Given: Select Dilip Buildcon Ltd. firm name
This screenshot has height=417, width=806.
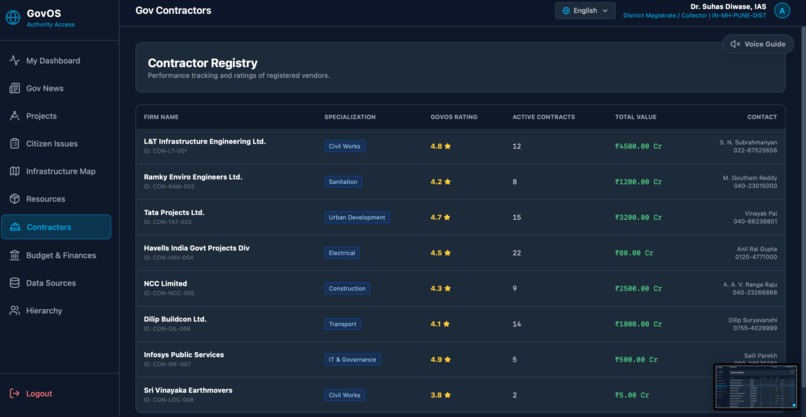Looking at the screenshot, I should tap(175, 319).
